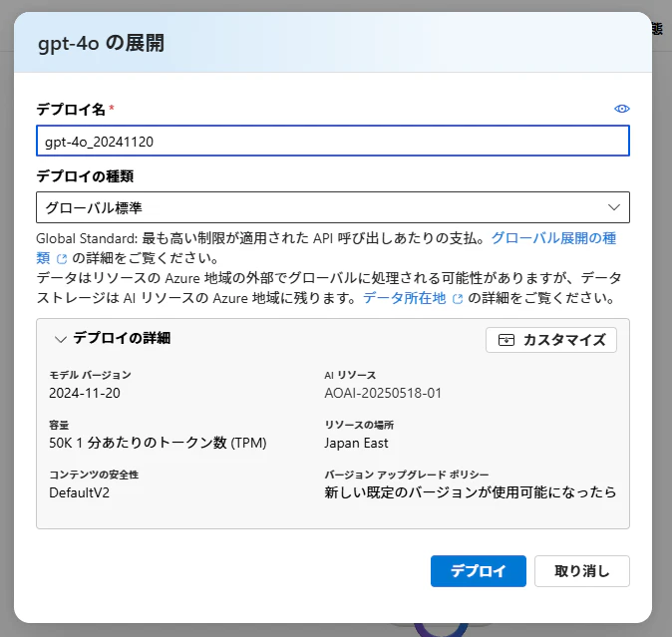Click the カスタマイズ button
This screenshot has height=637, width=672.
(x=551, y=340)
